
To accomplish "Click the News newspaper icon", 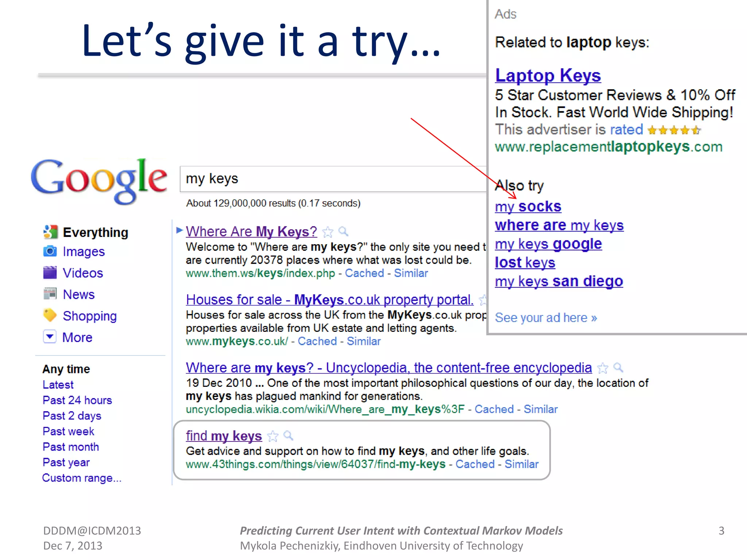I will pos(50,294).
